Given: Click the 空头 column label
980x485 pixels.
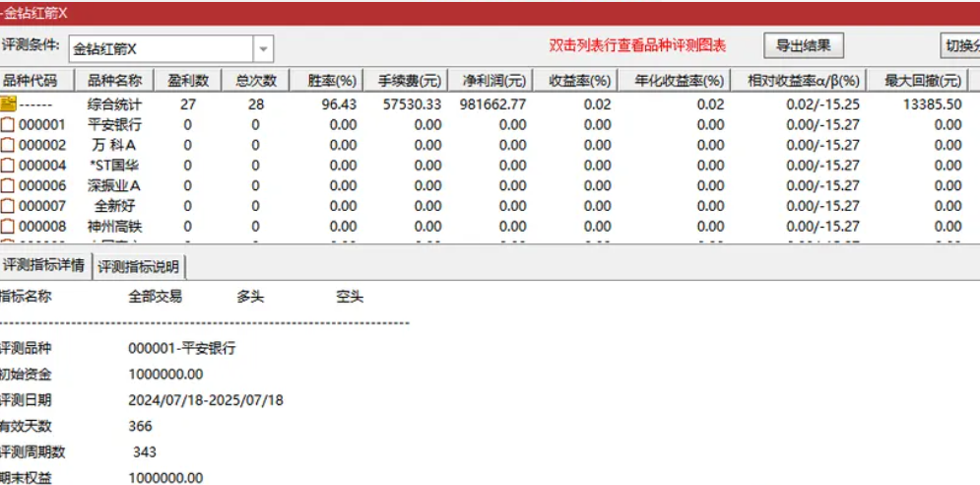Looking at the screenshot, I should click(350, 297).
